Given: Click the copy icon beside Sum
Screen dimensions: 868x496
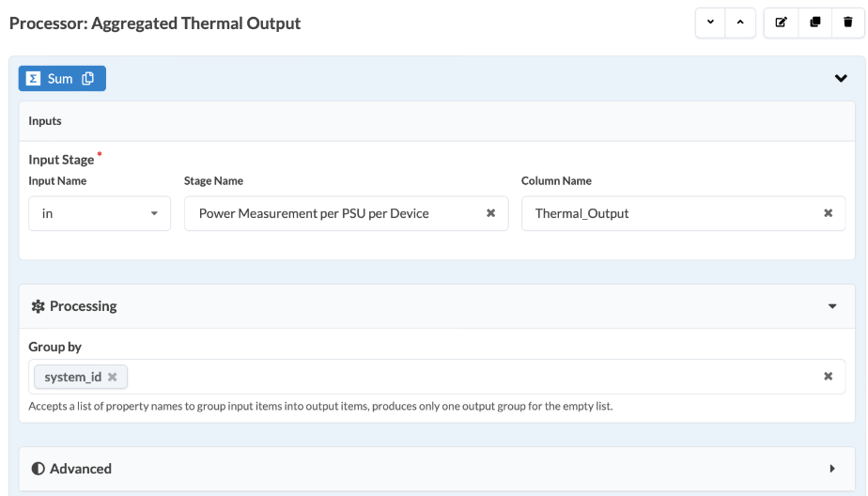Looking at the screenshot, I should point(88,79).
